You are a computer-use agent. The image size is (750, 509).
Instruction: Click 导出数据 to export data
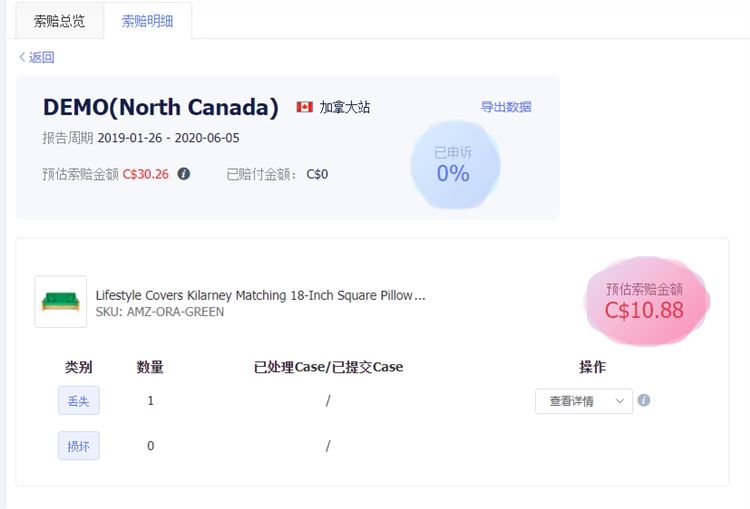(x=506, y=107)
